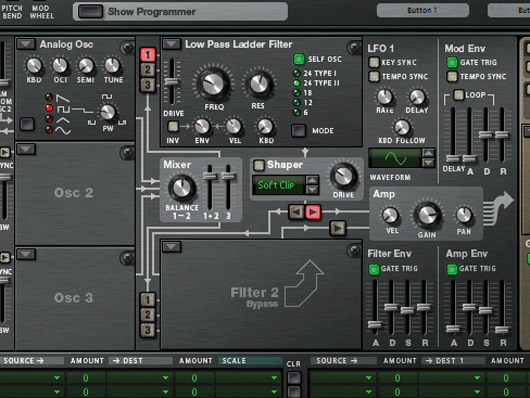Click the filter DRIVE slider
The width and height of the screenshot is (530, 398).
click(172, 82)
